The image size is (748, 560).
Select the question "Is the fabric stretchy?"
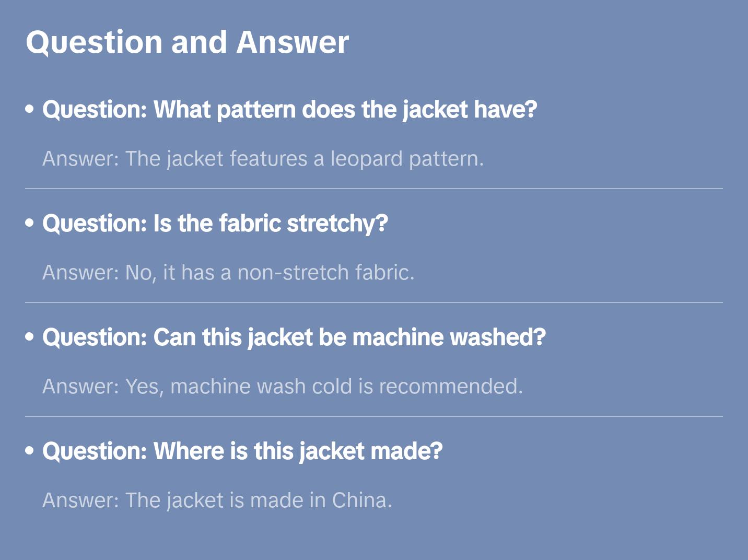tap(215, 224)
